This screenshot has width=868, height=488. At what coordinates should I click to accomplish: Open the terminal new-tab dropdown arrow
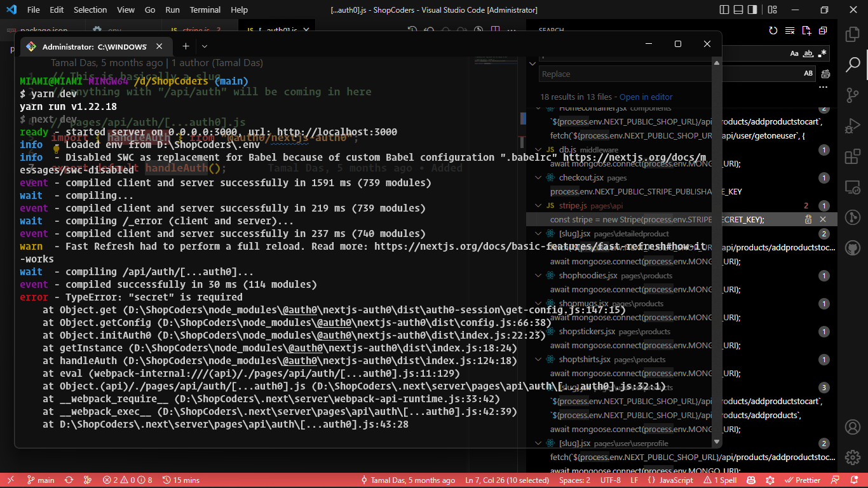(205, 46)
